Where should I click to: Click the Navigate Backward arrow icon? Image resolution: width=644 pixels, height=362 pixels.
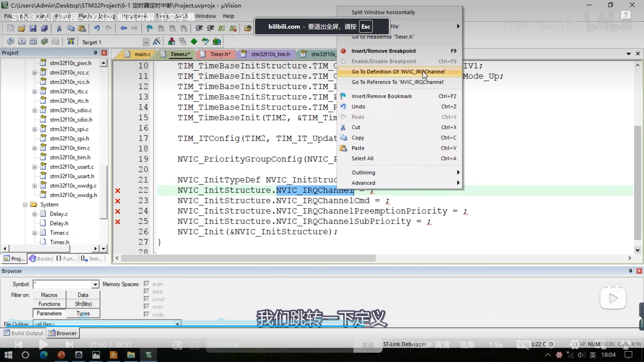(x=123, y=28)
